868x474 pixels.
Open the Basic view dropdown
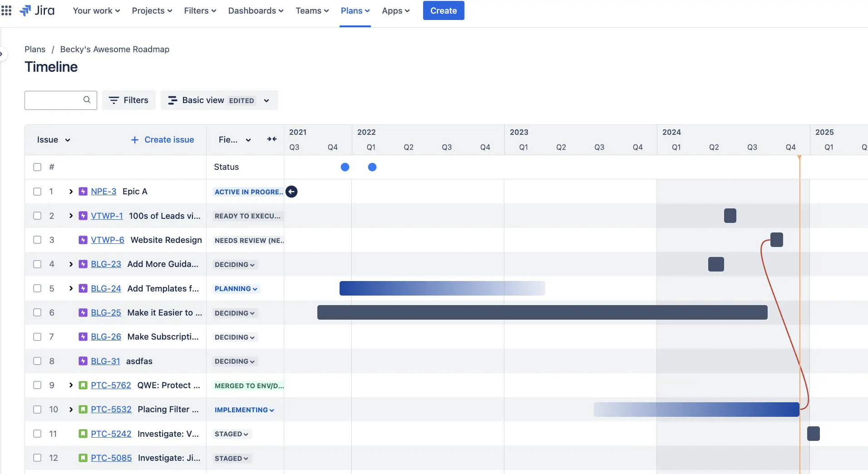[219, 100]
